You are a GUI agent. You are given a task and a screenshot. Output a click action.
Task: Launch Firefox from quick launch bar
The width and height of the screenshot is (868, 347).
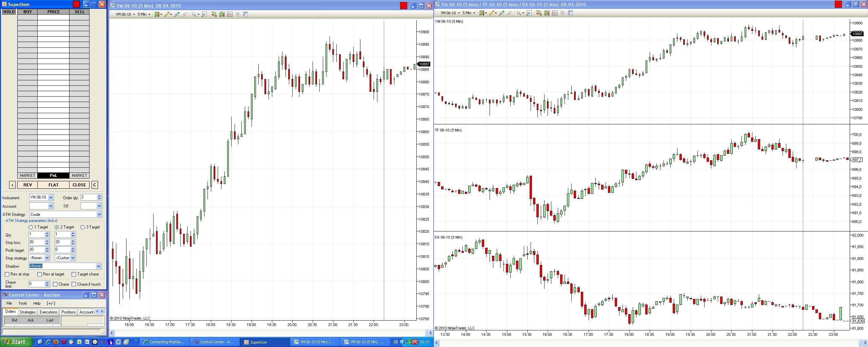pyautogui.click(x=56, y=342)
